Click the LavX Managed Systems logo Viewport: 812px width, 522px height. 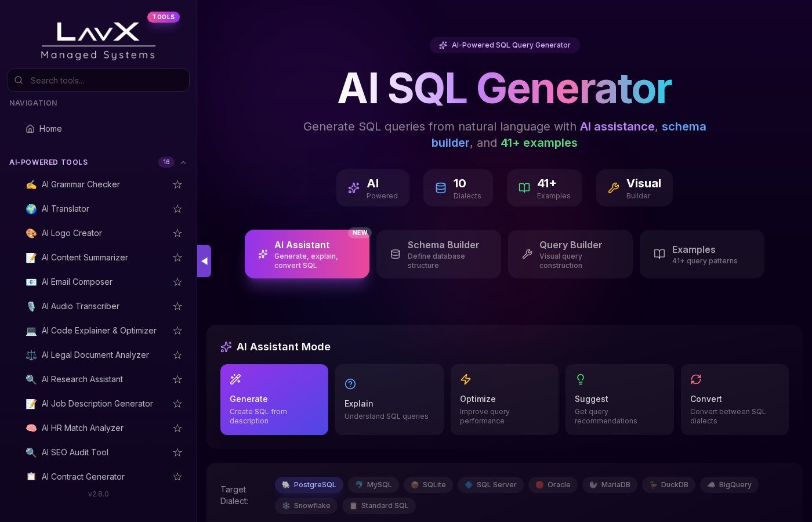click(98, 39)
